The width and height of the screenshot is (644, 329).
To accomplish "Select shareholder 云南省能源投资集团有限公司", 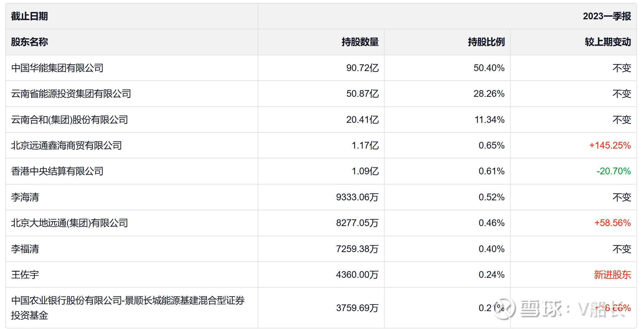I will pos(71,94).
